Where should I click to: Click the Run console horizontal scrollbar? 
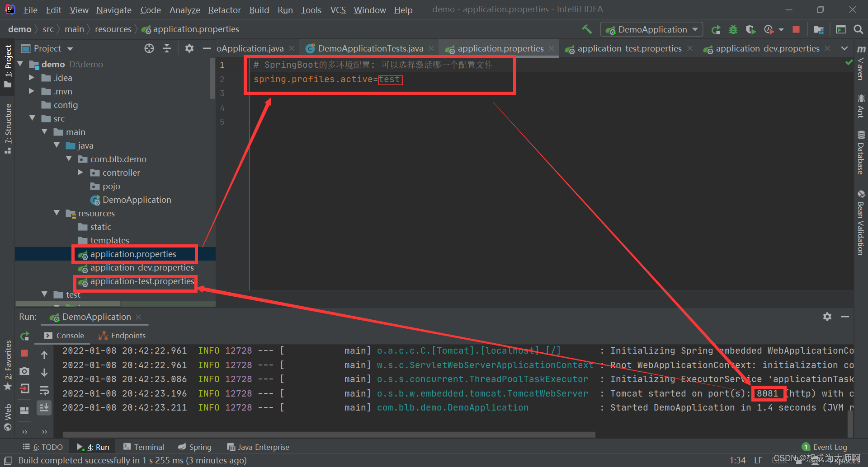(329, 435)
